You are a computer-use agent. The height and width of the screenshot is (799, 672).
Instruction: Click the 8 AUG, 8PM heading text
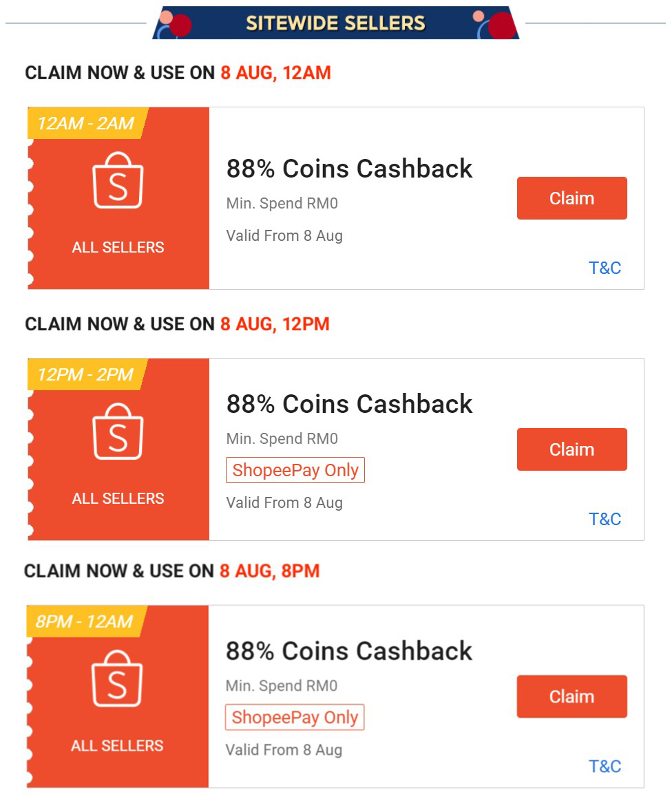pyautogui.click(x=269, y=571)
